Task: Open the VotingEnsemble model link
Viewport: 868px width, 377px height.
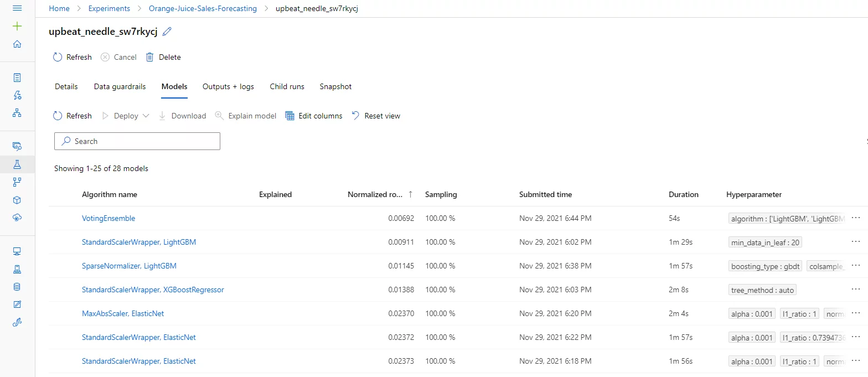Action: click(108, 218)
